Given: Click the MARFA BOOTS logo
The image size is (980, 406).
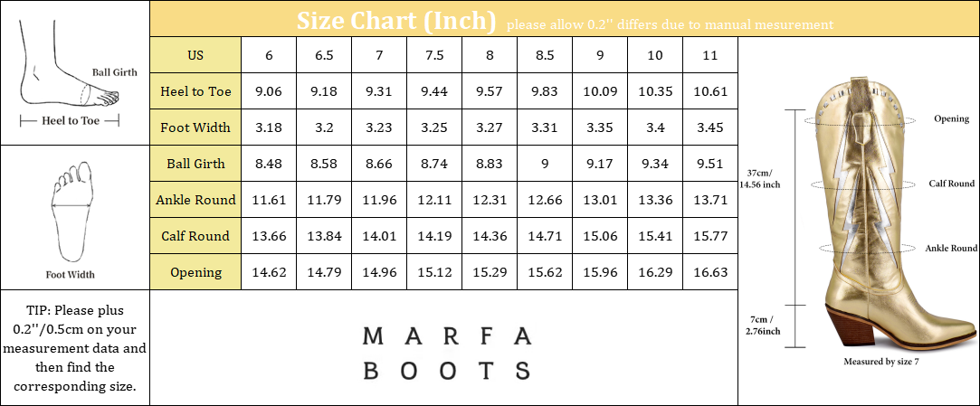Looking at the screenshot, I should tap(445, 353).
